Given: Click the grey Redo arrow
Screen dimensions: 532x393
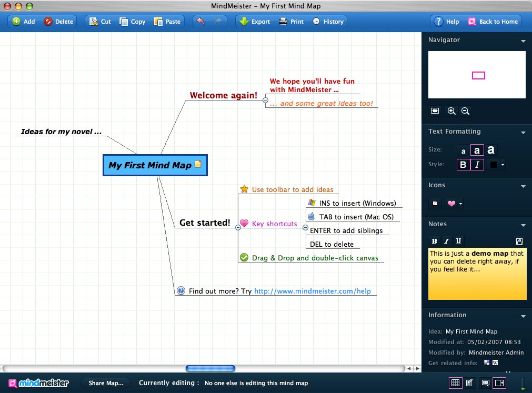Looking at the screenshot, I should click(x=217, y=22).
